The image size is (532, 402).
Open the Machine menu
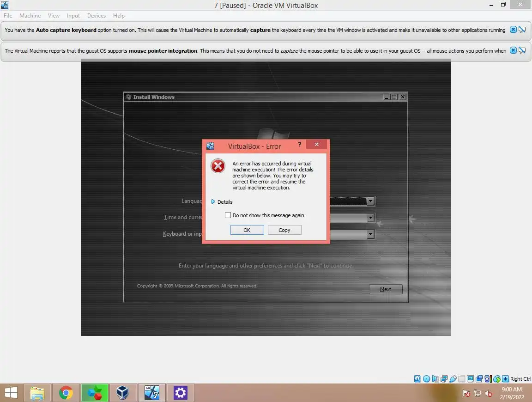tap(30, 16)
